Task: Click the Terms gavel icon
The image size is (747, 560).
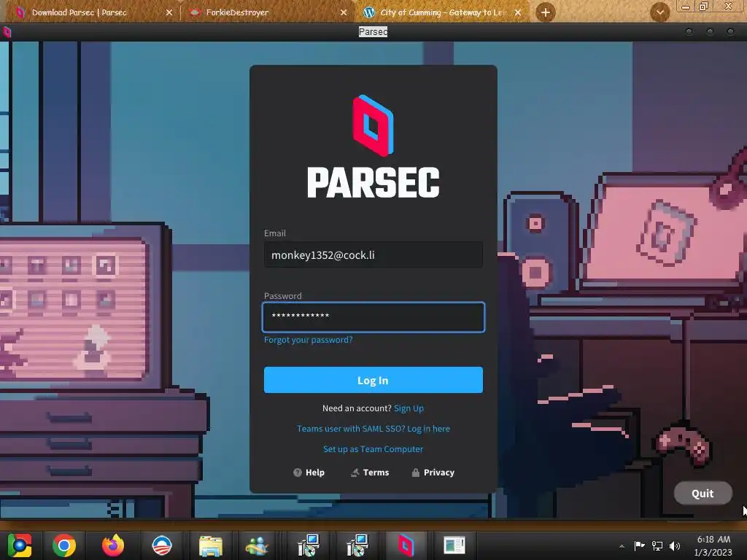Action: click(x=355, y=472)
